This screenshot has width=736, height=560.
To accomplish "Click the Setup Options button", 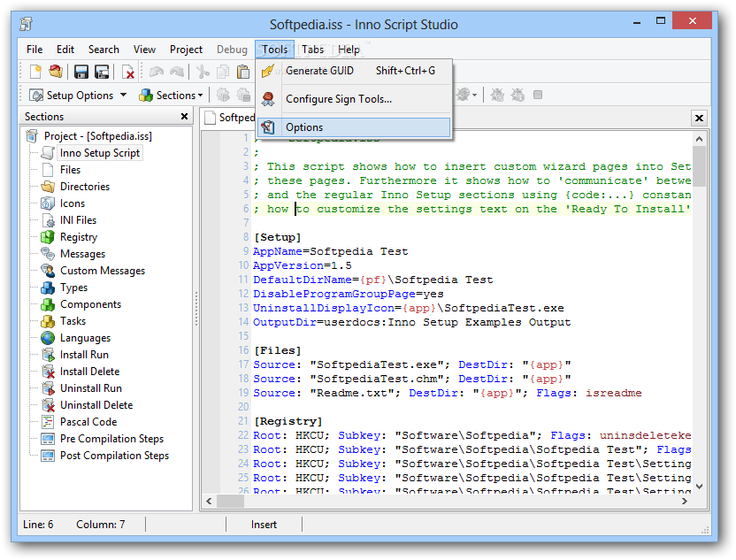I will [x=72, y=96].
